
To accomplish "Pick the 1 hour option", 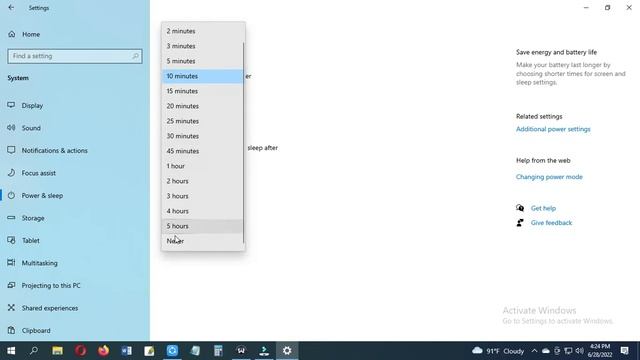I will [202, 166].
